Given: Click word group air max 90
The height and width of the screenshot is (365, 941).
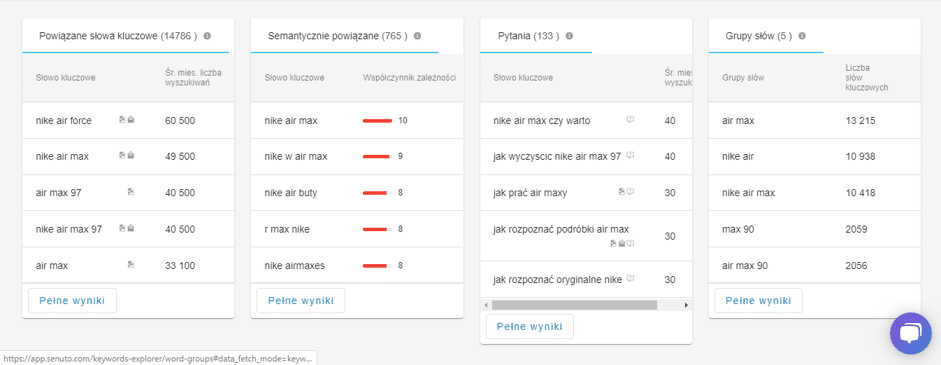Looking at the screenshot, I should pos(745,265).
